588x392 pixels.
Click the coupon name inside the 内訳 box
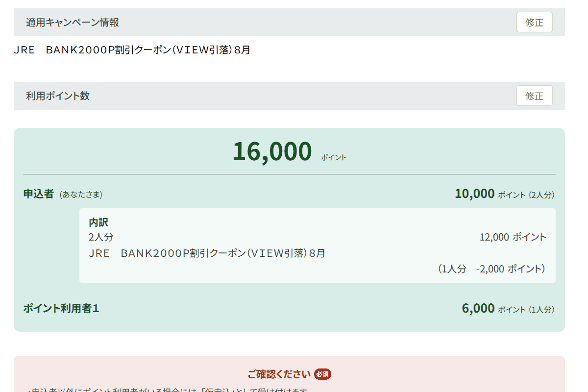[207, 253]
